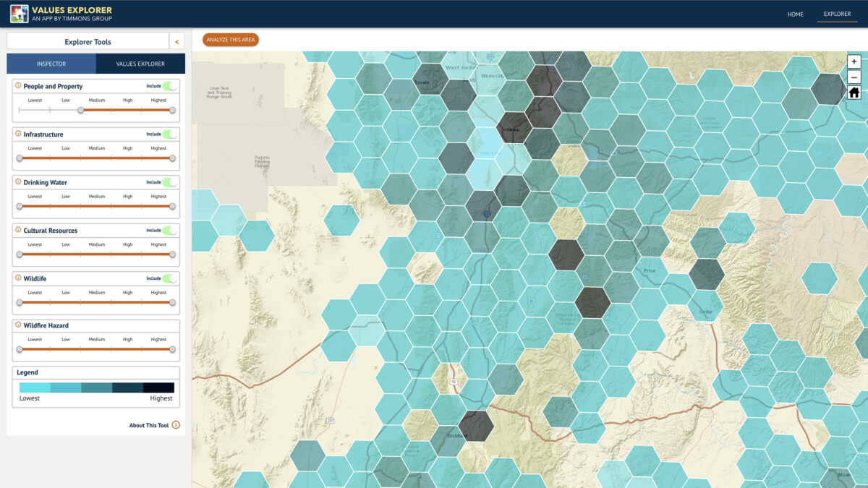Collapse the Explorer Tools panel
Viewport: 868px width, 488px height.
(x=176, y=41)
